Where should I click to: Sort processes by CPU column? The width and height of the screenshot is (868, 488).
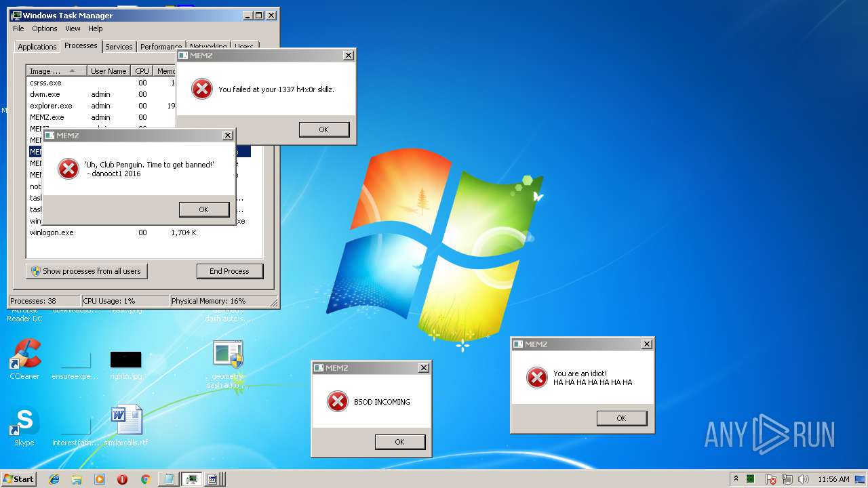click(142, 71)
